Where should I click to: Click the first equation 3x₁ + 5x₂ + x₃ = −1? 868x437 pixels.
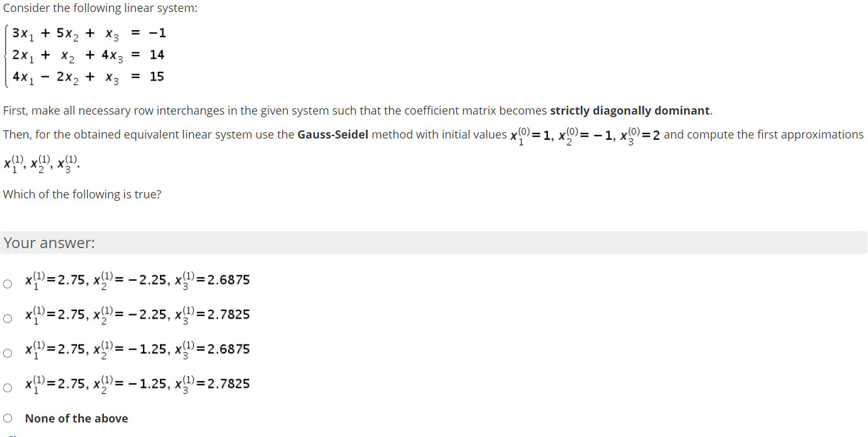pos(88,33)
